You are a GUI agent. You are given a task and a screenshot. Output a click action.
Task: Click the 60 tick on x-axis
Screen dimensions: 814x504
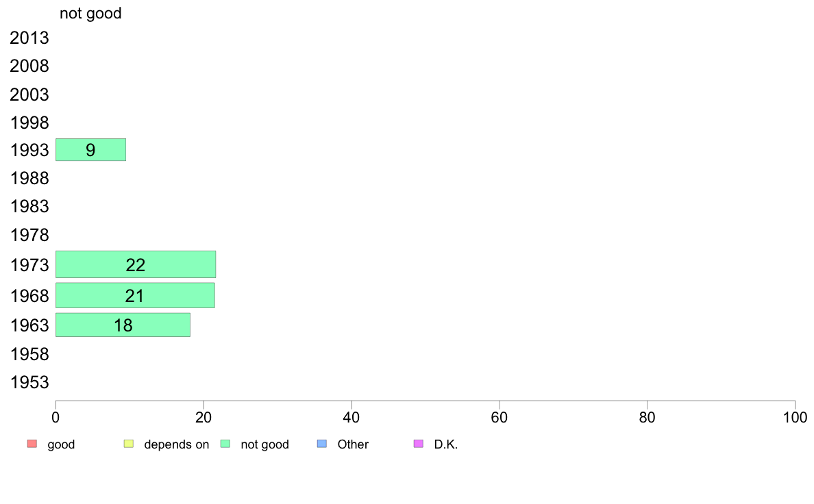[500, 417]
